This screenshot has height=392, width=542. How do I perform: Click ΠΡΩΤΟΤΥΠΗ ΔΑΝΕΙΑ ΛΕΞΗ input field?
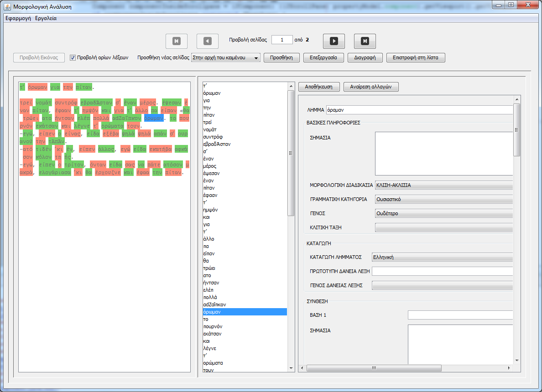(x=443, y=271)
